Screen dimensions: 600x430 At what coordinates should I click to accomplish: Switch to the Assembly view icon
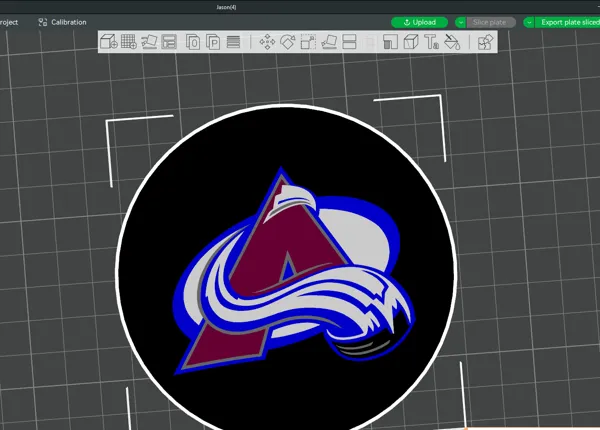coord(486,42)
